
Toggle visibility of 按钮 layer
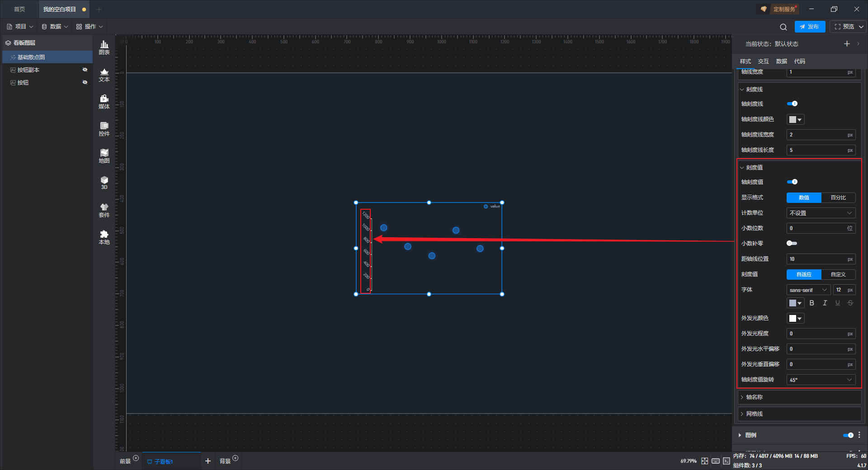pyautogui.click(x=85, y=83)
